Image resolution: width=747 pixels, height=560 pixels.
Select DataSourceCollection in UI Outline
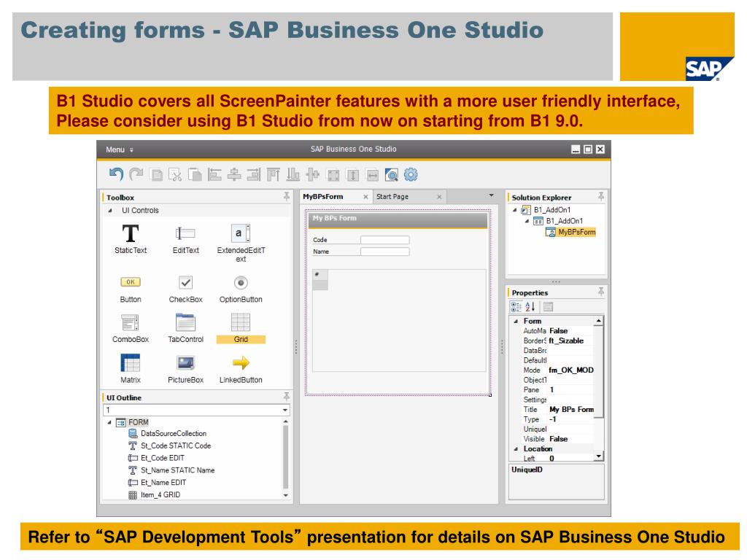tap(167, 433)
